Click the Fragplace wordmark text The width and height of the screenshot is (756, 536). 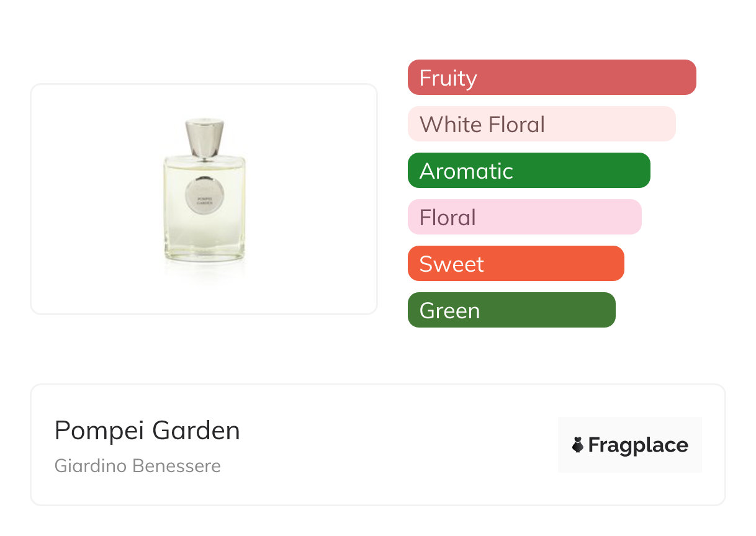coord(638,445)
